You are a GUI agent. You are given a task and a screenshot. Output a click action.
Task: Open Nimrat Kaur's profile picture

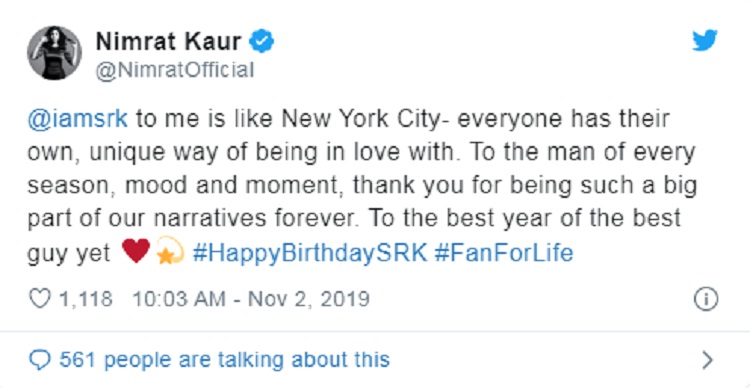pos(54,53)
